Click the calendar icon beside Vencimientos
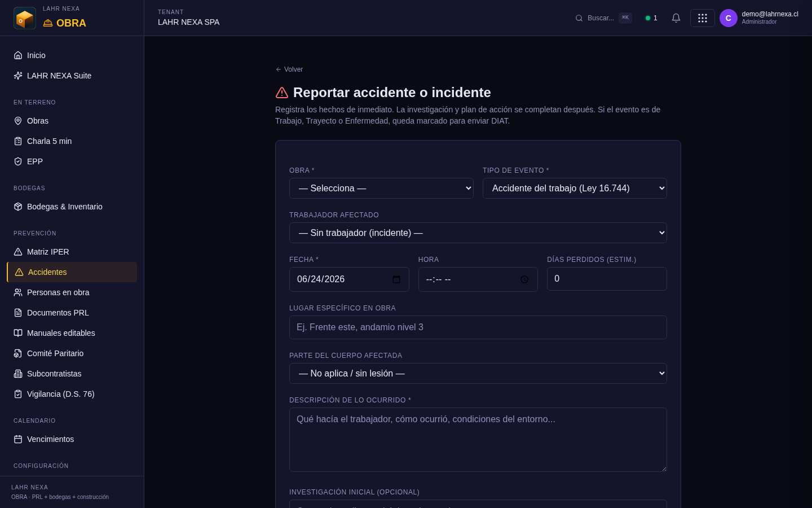The width and height of the screenshot is (812, 508). point(18,439)
